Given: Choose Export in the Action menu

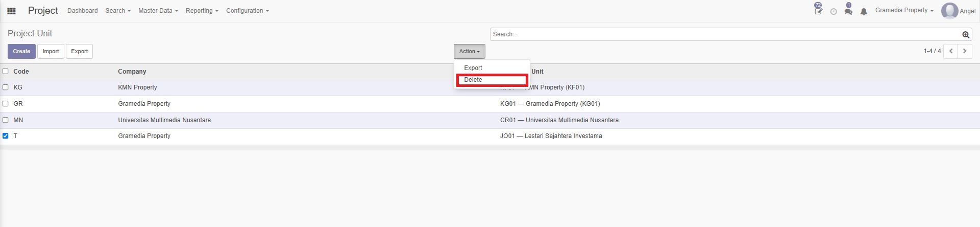Looking at the screenshot, I should [473, 68].
